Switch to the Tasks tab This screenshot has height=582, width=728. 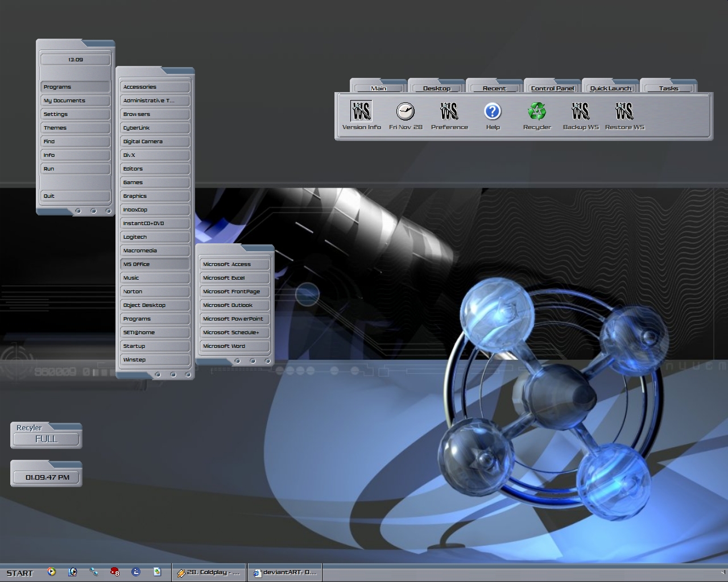click(669, 88)
